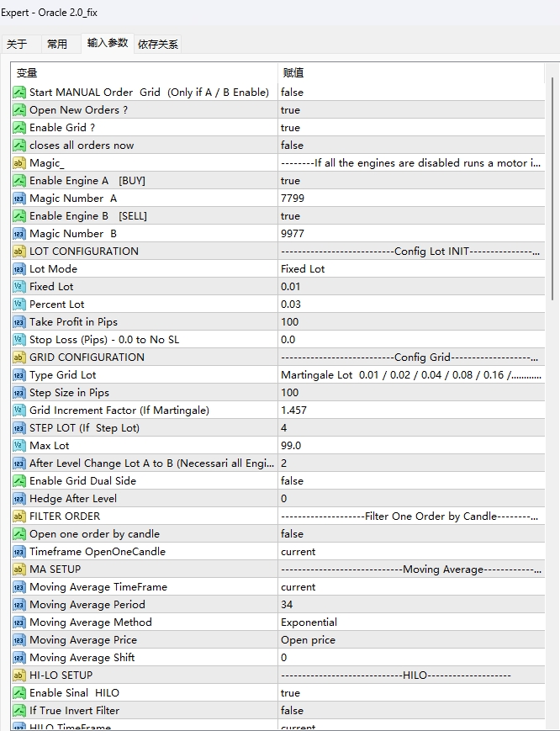Click the bool icon for Start MANUAL Order Grid
560x731 pixels.
pyautogui.click(x=19, y=93)
